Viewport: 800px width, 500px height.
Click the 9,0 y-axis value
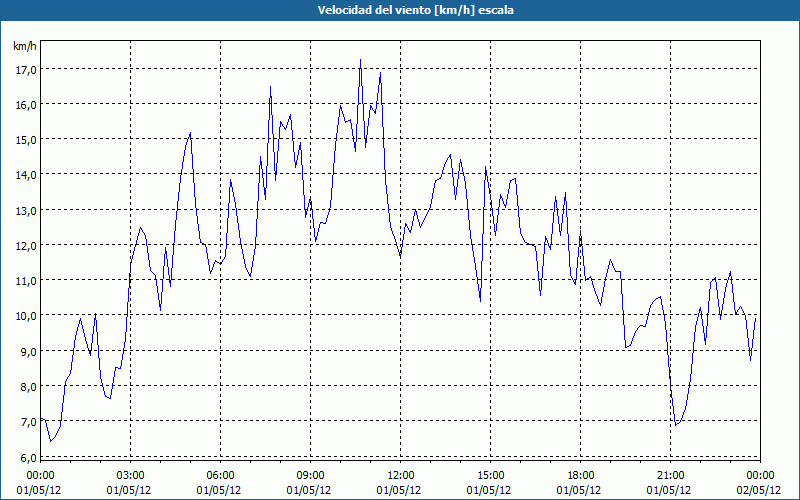[29, 352]
